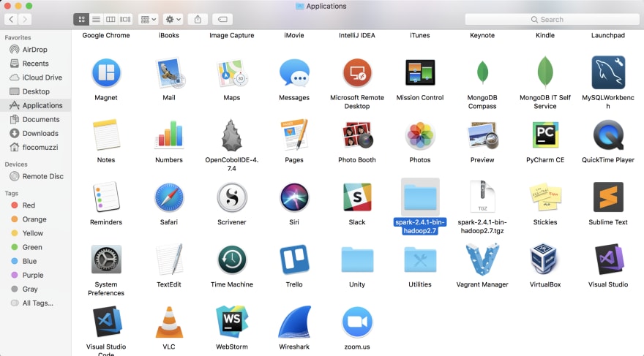This screenshot has height=356, width=644.
Task: Click the Vagrant Manager icon
Action: point(482,260)
